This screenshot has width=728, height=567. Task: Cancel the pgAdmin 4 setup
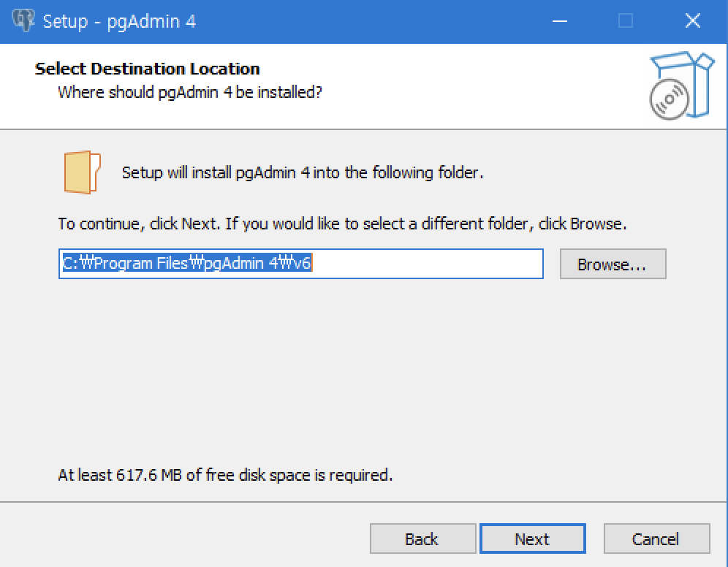(x=656, y=539)
